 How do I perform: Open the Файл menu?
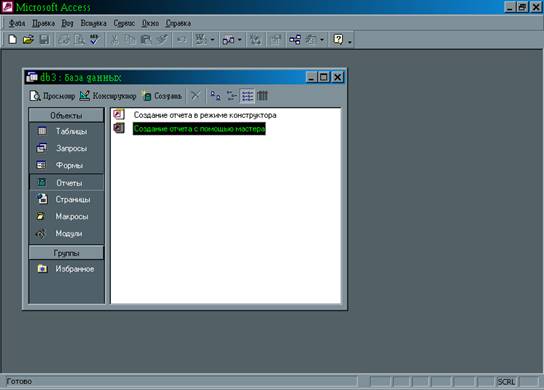coord(17,23)
